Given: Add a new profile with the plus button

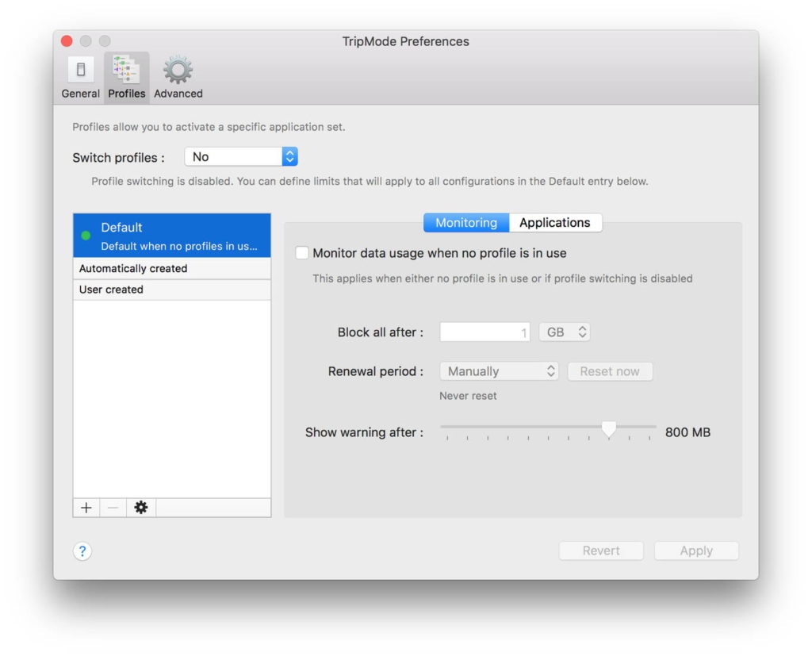Looking at the screenshot, I should 86,508.
